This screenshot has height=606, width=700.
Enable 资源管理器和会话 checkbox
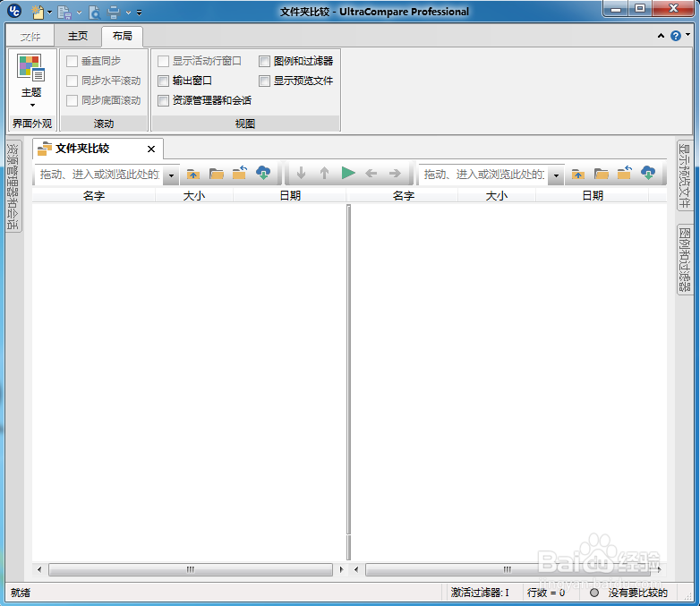164,100
